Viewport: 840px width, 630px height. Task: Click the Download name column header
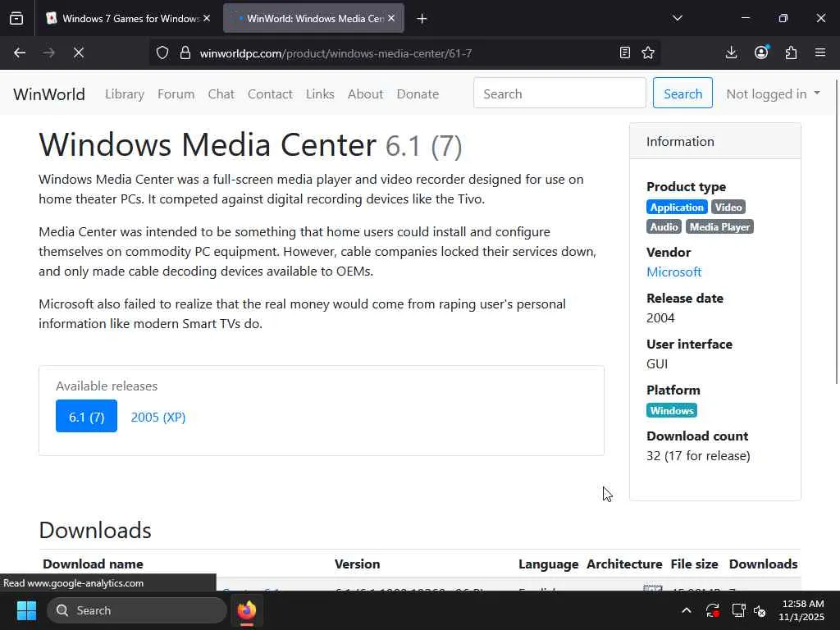click(x=94, y=564)
